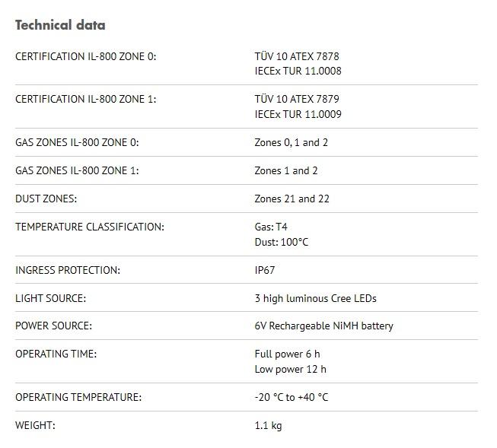497x448 pixels.
Task: Click the GAS ZONES IL-800 ZONE 1 label
Action: click(x=77, y=171)
